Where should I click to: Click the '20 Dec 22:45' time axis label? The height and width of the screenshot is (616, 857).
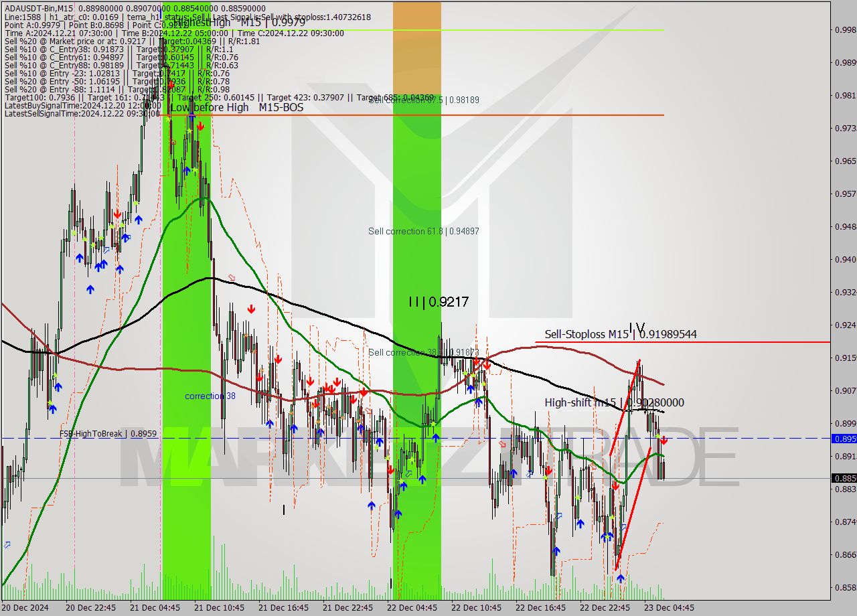[x=90, y=608]
